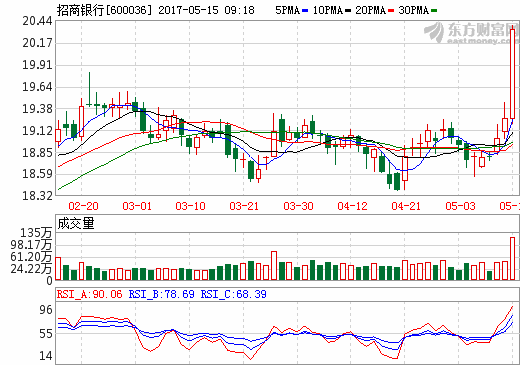This screenshot has height=365, width=520.
Task: Click the 98.17万 volume axis label
Action: [x=31, y=245]
